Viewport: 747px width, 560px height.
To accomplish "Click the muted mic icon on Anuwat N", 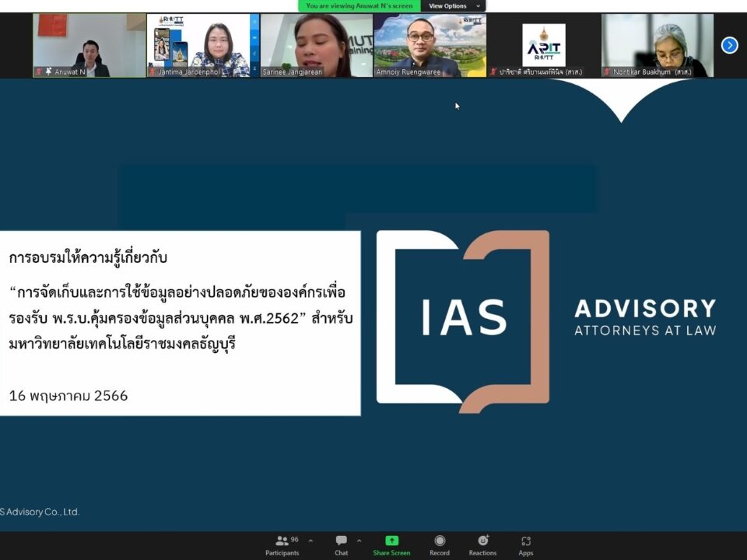I will pyautogui.click(x=39, y=72).
